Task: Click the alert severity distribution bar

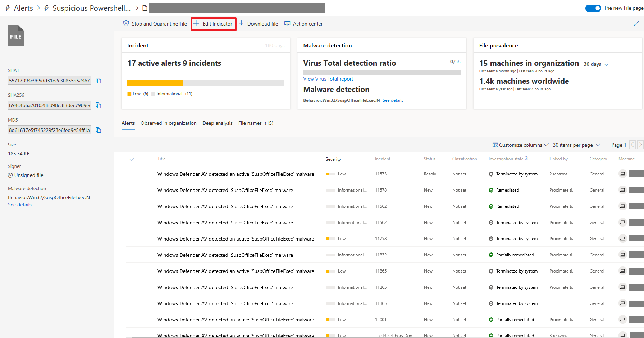Action: (x=205, y=83)
